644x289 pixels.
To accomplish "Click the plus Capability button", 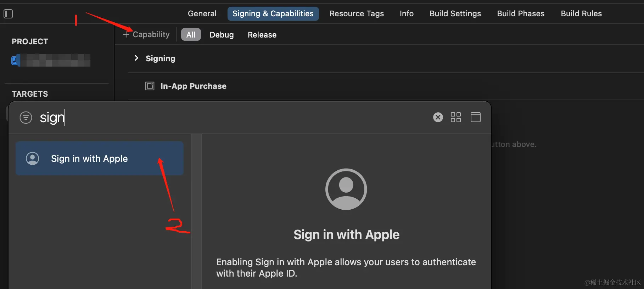I will pos(146,34).
